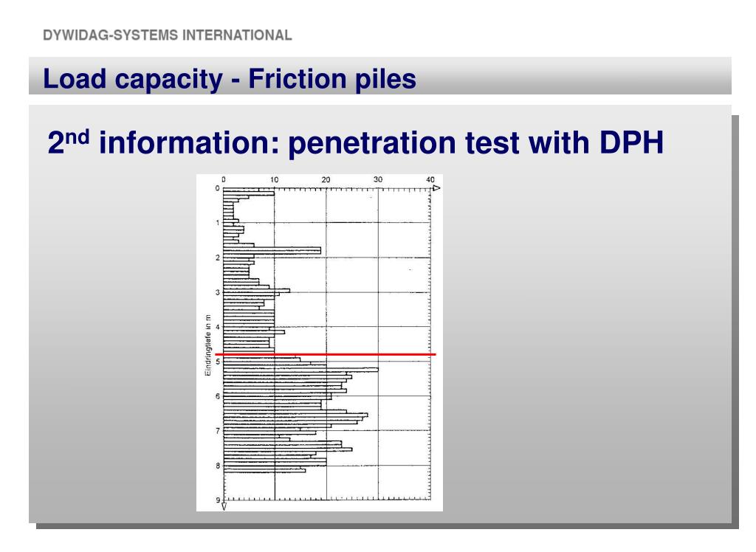Click the DPH penetration chart image

click(x=319, y=342)
